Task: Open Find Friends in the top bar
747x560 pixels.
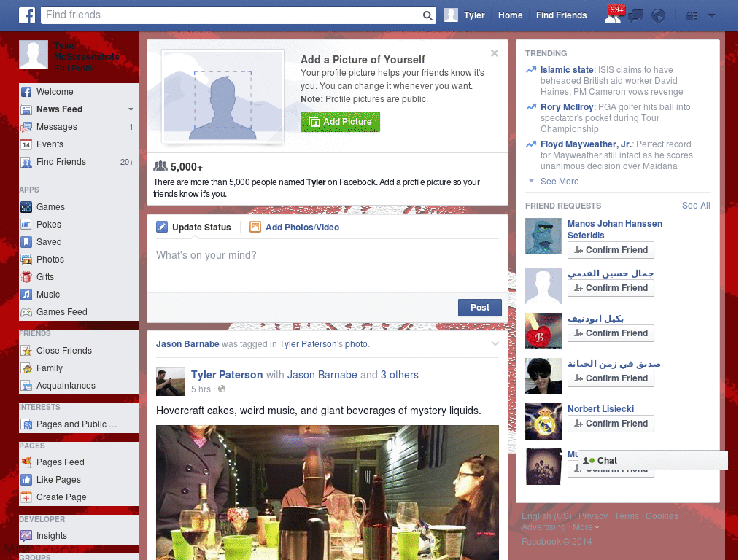Action: (561, 15)
